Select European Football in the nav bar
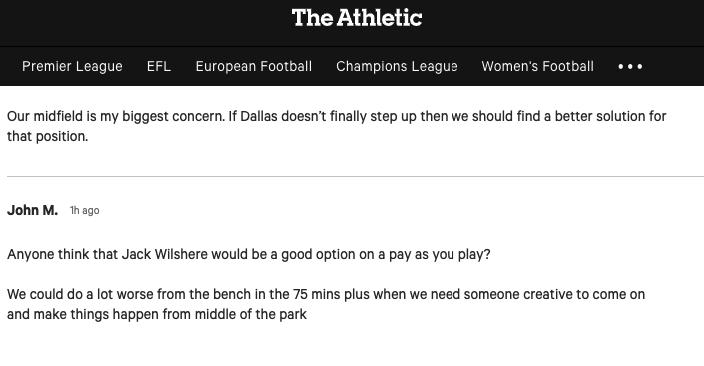704x366 pixels. pyautogui.click(x=254, y=66)
